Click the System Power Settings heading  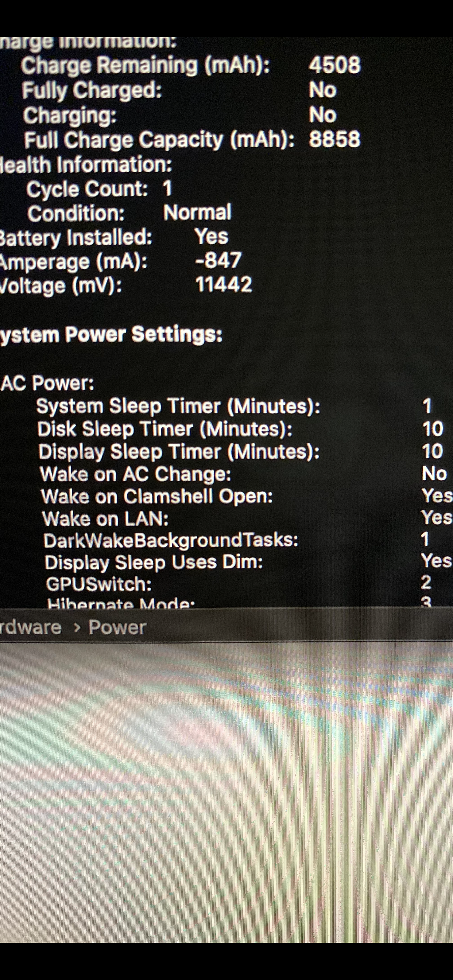click(111, 335)
